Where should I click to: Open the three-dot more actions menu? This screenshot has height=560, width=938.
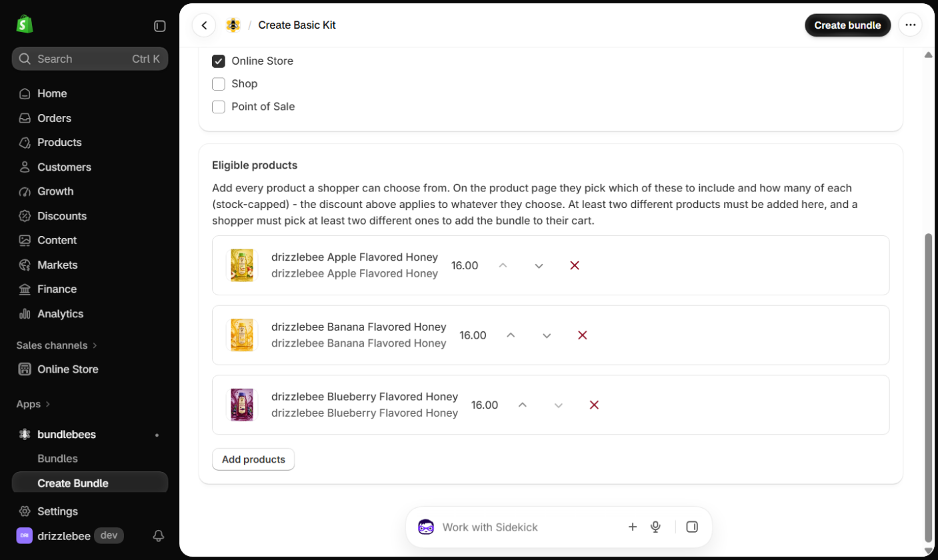point(910,25)
